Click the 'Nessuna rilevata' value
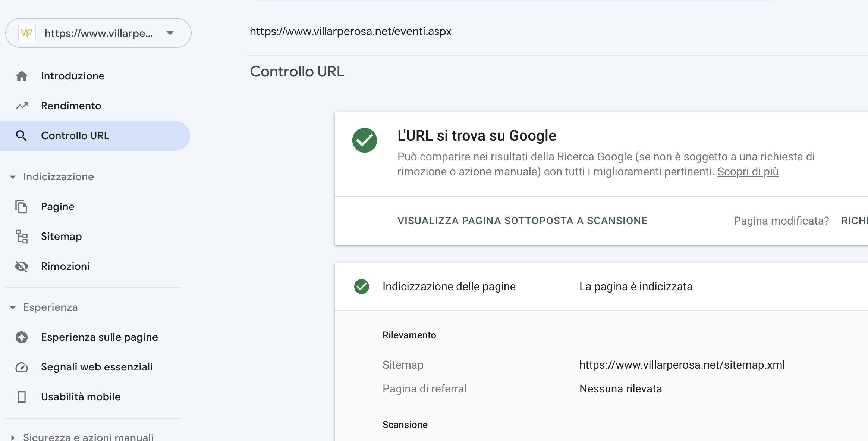Screen dimensions: 868x441 coord(621,389)
